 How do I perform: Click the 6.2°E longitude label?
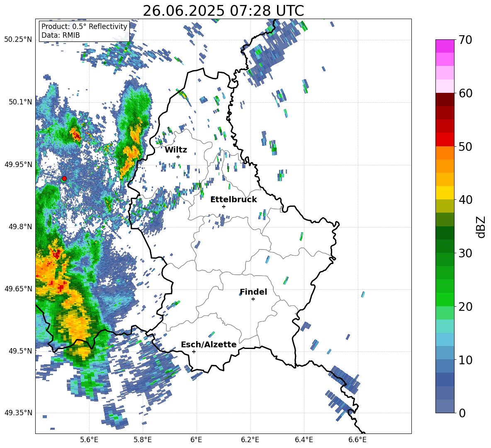(250, 440)
